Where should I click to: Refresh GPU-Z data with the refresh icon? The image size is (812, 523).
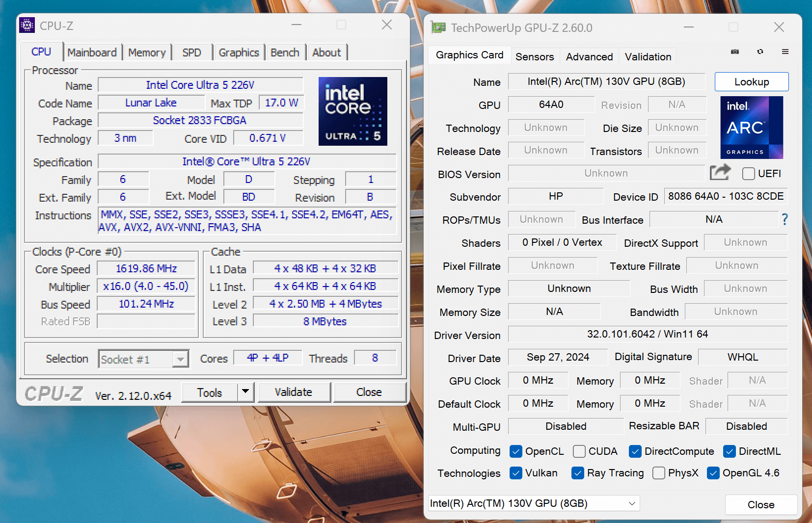(760, 52)
